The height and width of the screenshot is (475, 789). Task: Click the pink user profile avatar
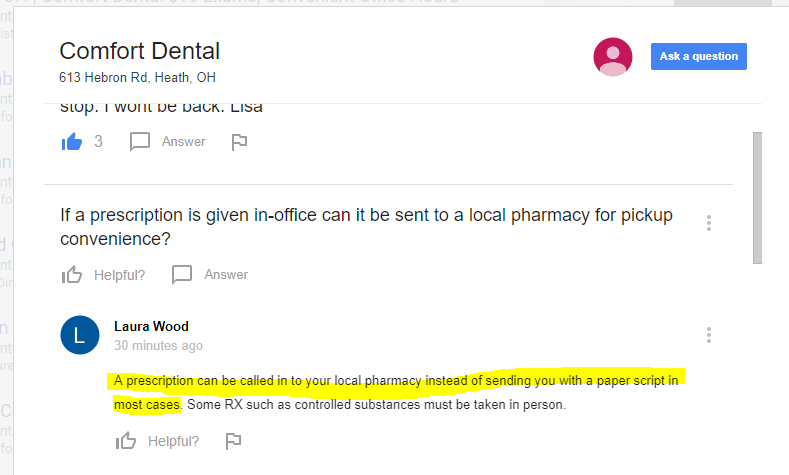(x=612, y=57)
